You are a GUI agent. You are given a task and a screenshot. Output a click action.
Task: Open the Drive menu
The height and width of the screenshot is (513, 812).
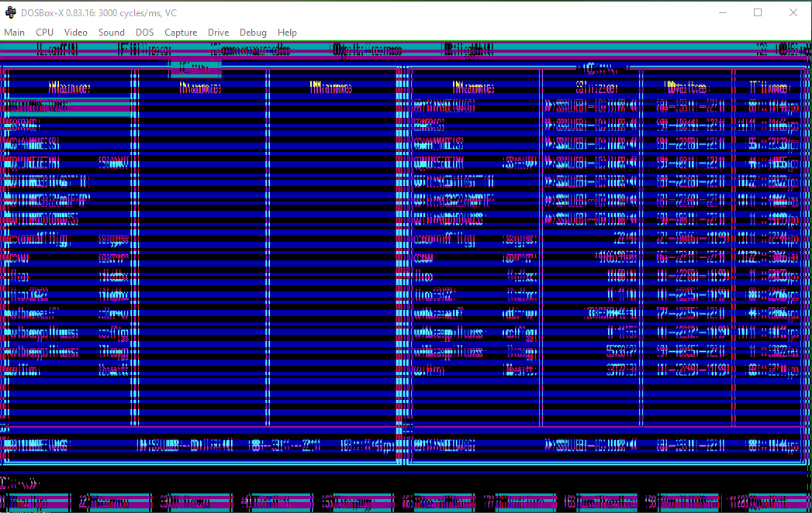point(218,32)
